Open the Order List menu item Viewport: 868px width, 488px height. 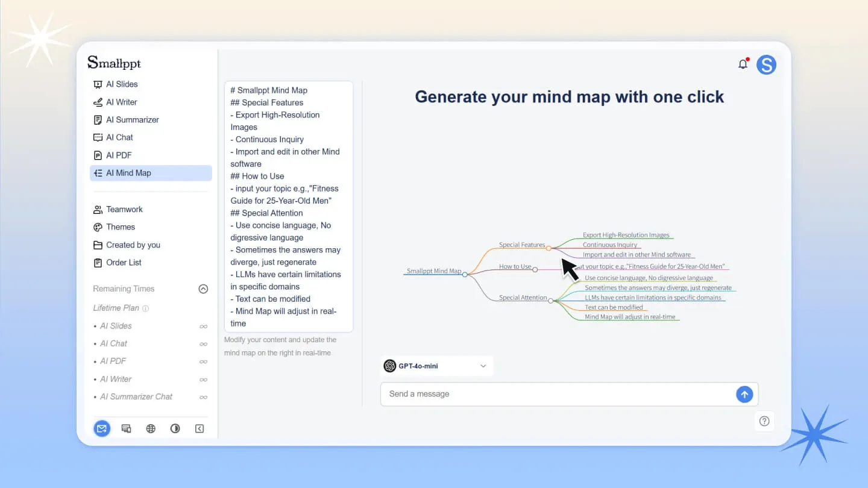(124, 263)
